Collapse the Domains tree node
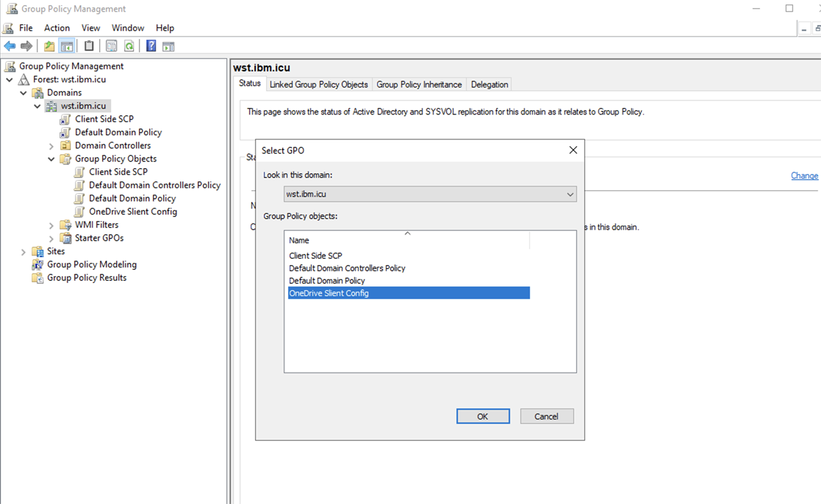821x504 pixels. 24,93
